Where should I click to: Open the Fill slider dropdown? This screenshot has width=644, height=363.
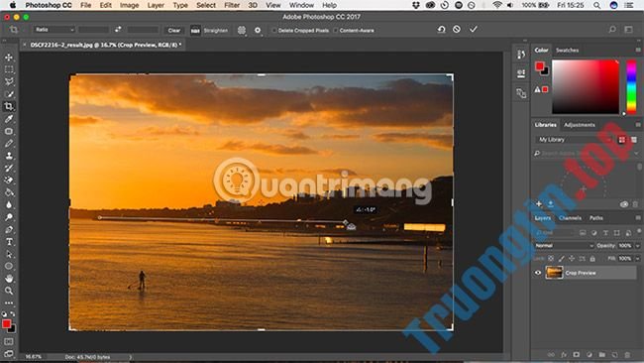tap(637, 259)
